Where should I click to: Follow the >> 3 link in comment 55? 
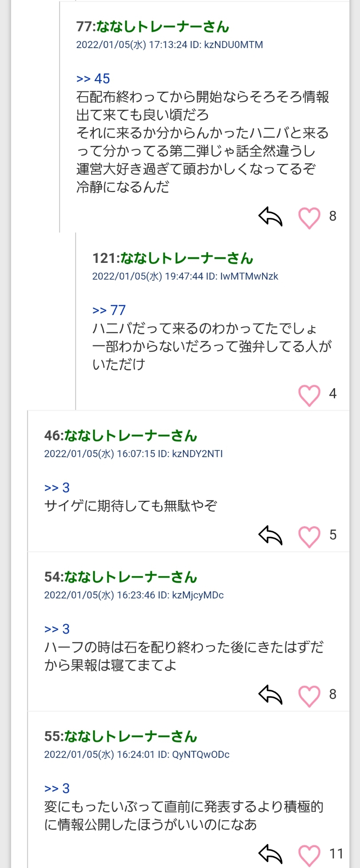pyautogui.click(x=57, y=788)
